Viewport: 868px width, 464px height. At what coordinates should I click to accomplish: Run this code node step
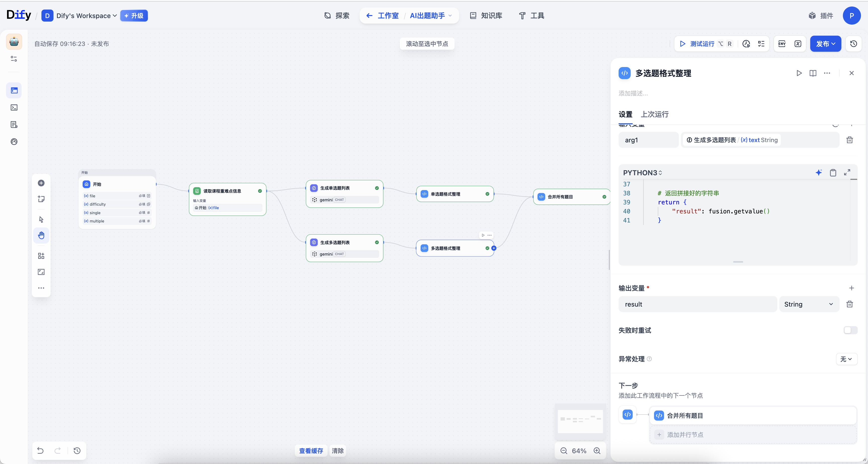799,73
